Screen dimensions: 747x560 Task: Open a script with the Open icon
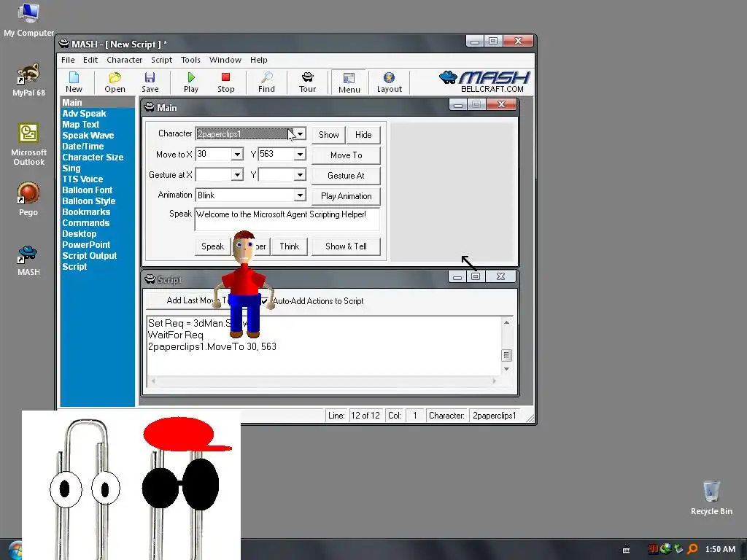(115, 82)
